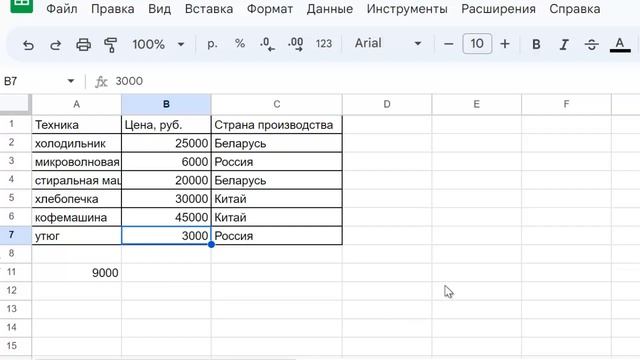Decrease decimal places
This screenshot has height=360, width=640.
pyautogui.click(x=267, y=44)
